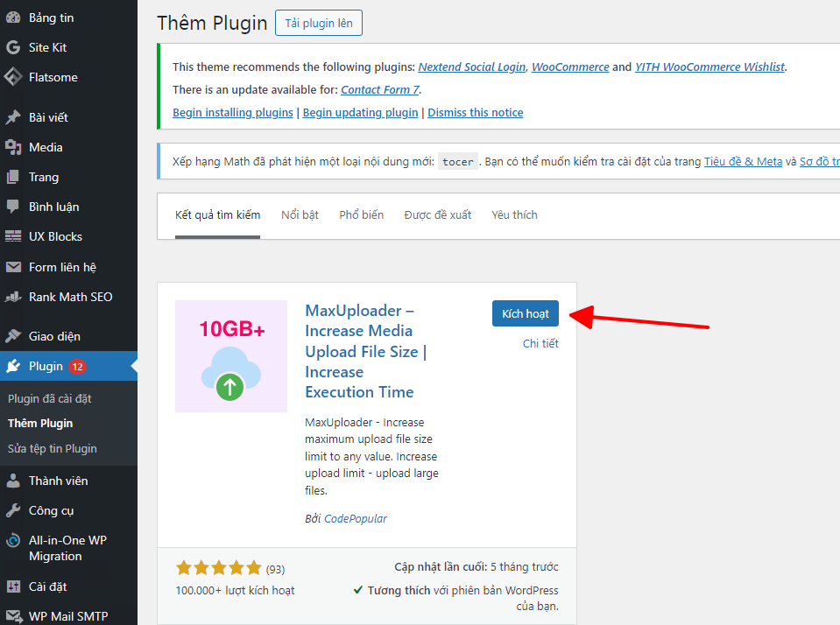
Task: Open All-in-One WP Migration icon
Action: coord(13,540)
